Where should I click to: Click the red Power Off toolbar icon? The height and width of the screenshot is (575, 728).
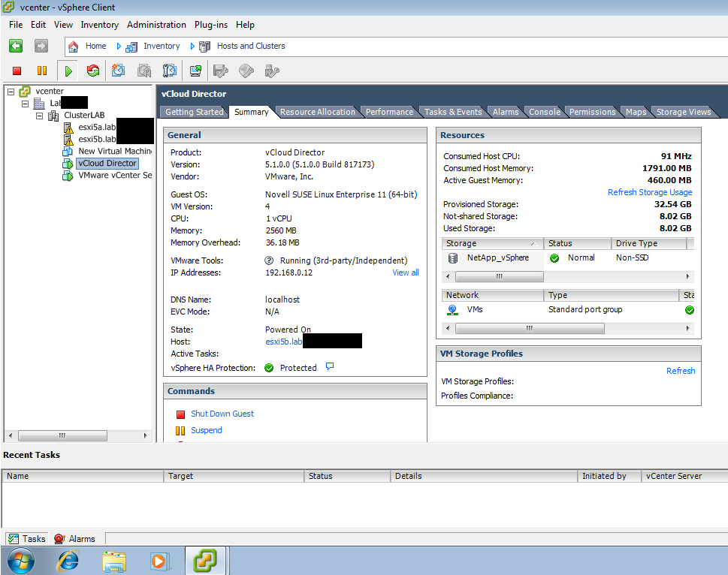click(x=17, y=71)
